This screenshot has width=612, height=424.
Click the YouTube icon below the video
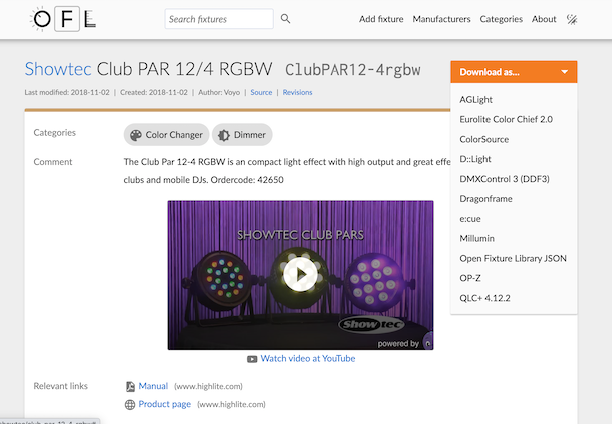tap(252, 359)
